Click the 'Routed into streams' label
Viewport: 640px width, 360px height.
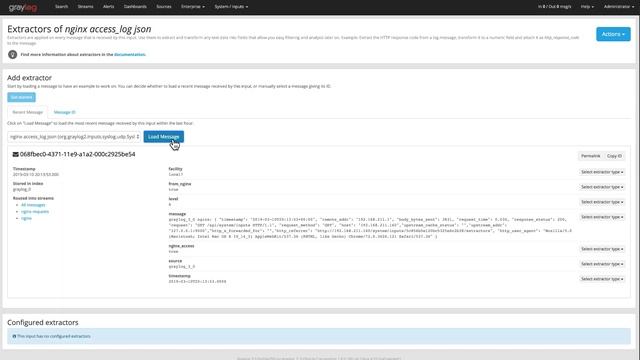[x=33, y=198]
